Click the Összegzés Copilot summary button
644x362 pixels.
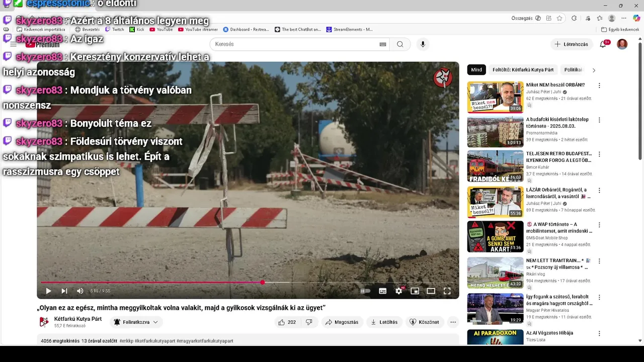tap(526, 18)
